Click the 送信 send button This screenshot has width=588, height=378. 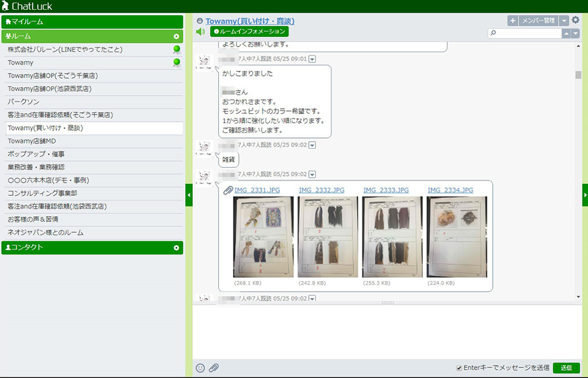pyautogui.click(x=566, y=368)
